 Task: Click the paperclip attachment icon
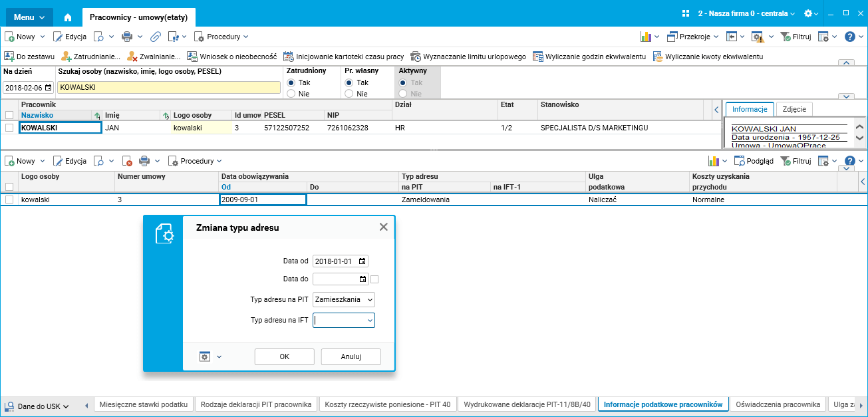156,37
